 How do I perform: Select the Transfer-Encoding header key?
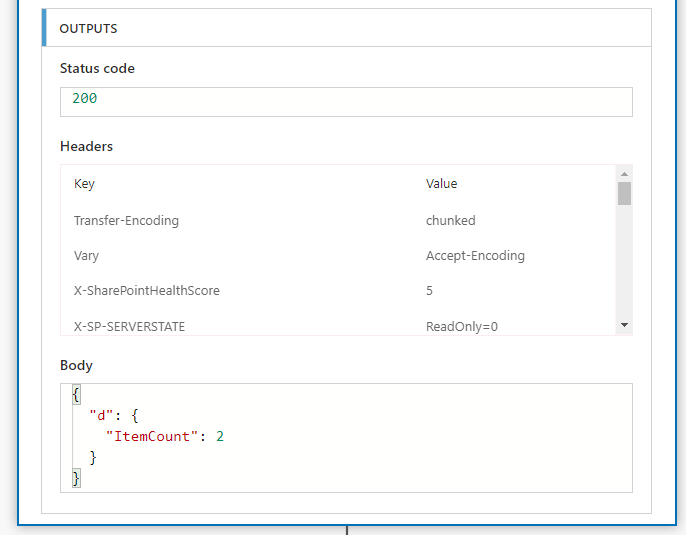coord(126,220)
